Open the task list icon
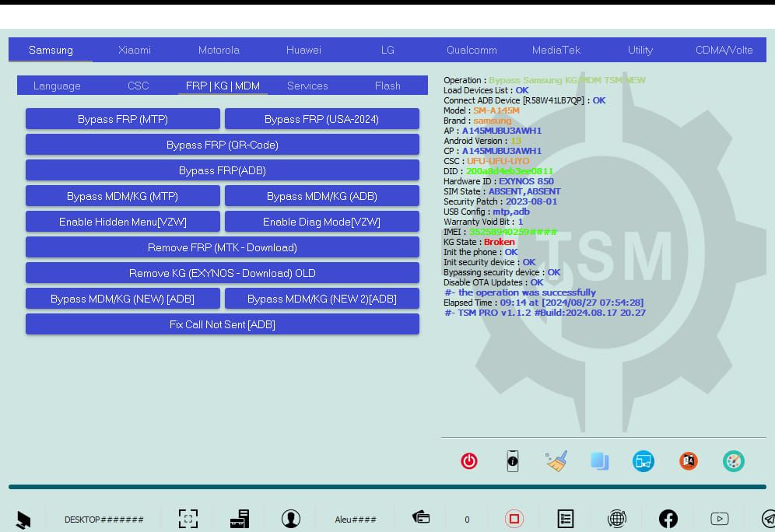This screenshot has height=532, width=775. click(x=566, y=519)
